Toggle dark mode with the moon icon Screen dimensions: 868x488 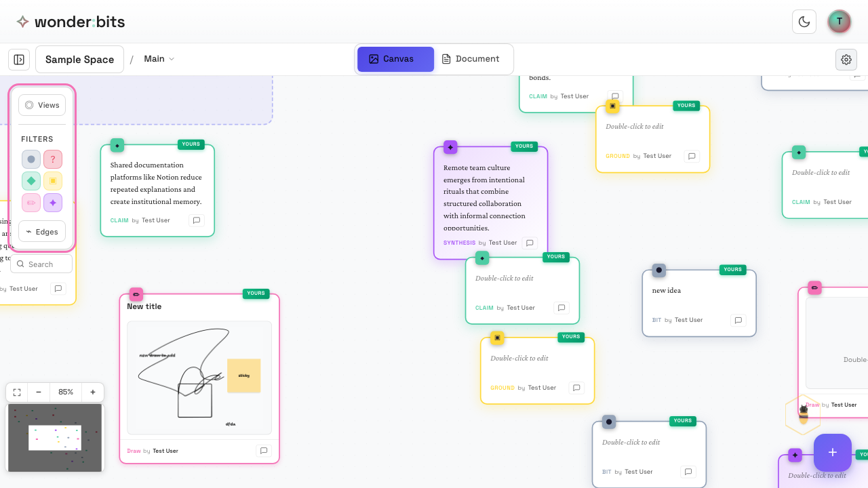coord(804,21)
